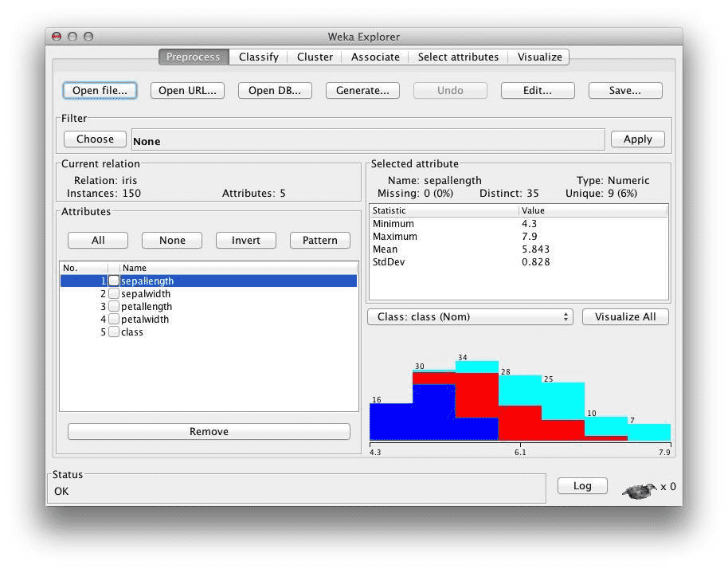The height and width of the screenshot is (569, 728).
Task: Click the Invert selection button
Action: [246, 240]
